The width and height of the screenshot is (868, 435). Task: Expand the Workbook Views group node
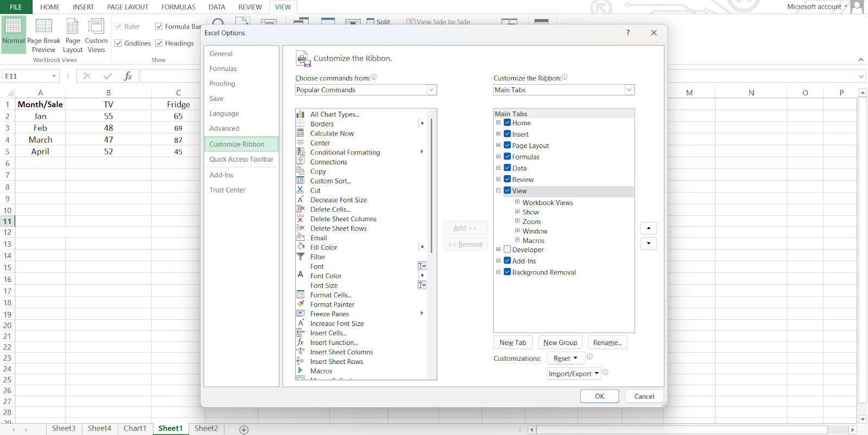pos(517,202)
